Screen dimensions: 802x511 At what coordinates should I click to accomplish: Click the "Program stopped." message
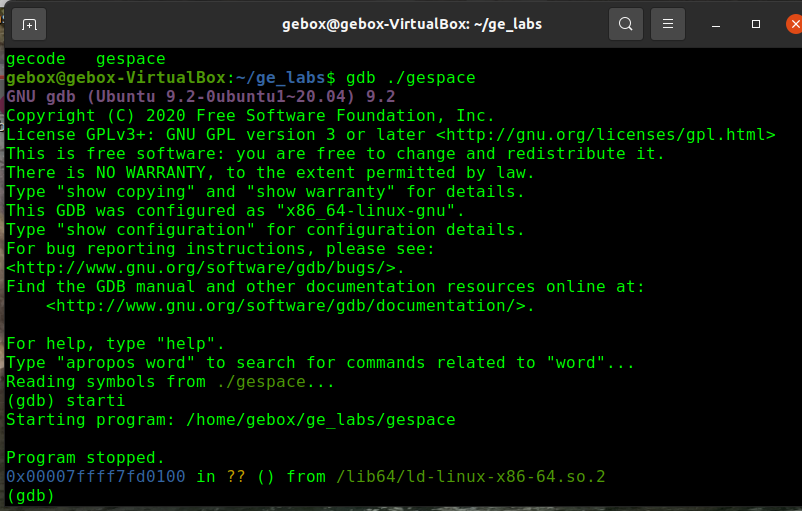(x=85, y=457)
